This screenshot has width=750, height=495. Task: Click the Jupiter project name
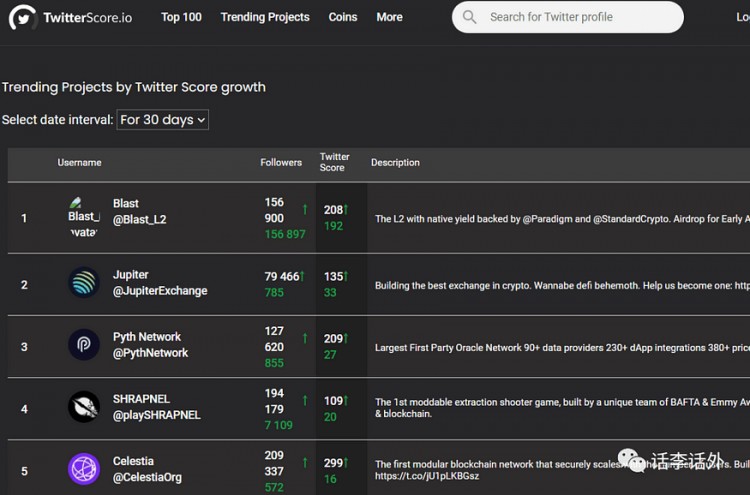(131, 275)
